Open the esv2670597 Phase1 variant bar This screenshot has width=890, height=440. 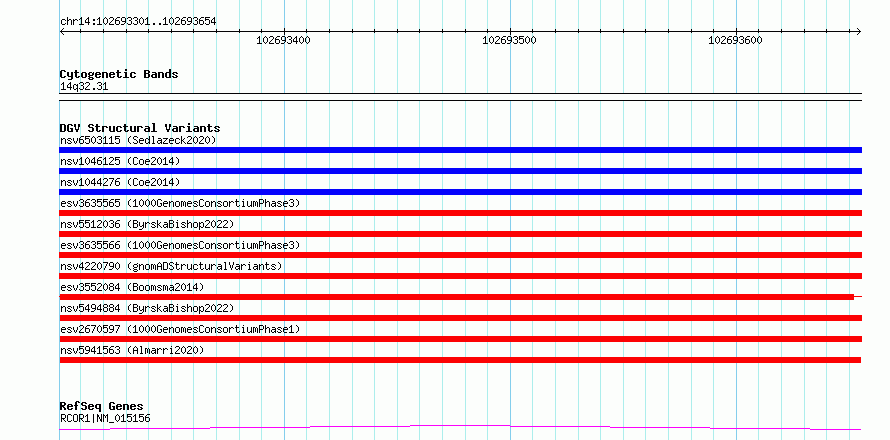coord(460,339)
